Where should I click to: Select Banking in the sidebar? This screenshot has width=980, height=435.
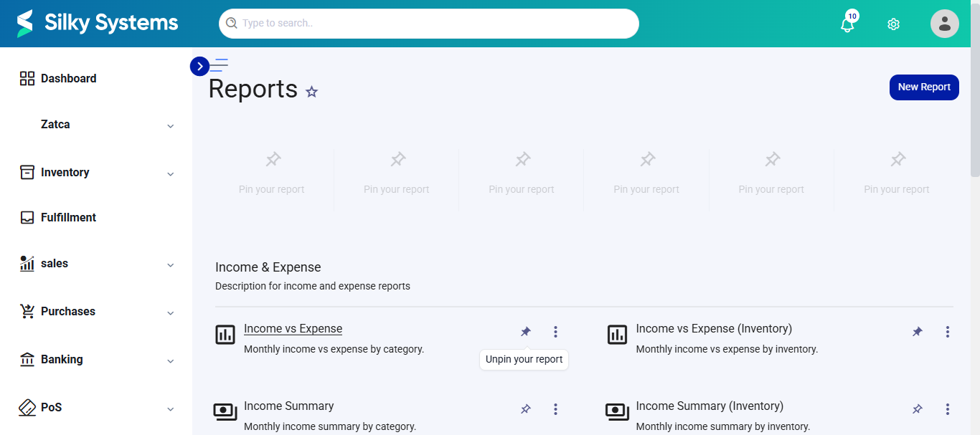click(x=62, y=360)
